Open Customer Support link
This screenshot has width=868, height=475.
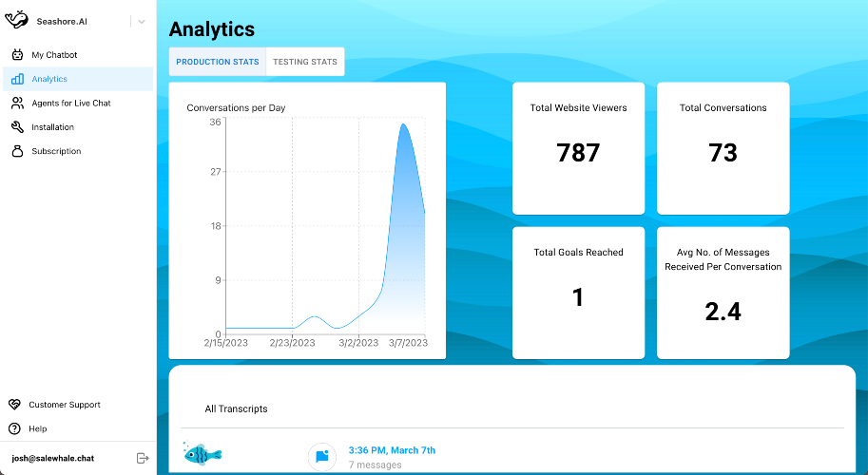point(65,405)
